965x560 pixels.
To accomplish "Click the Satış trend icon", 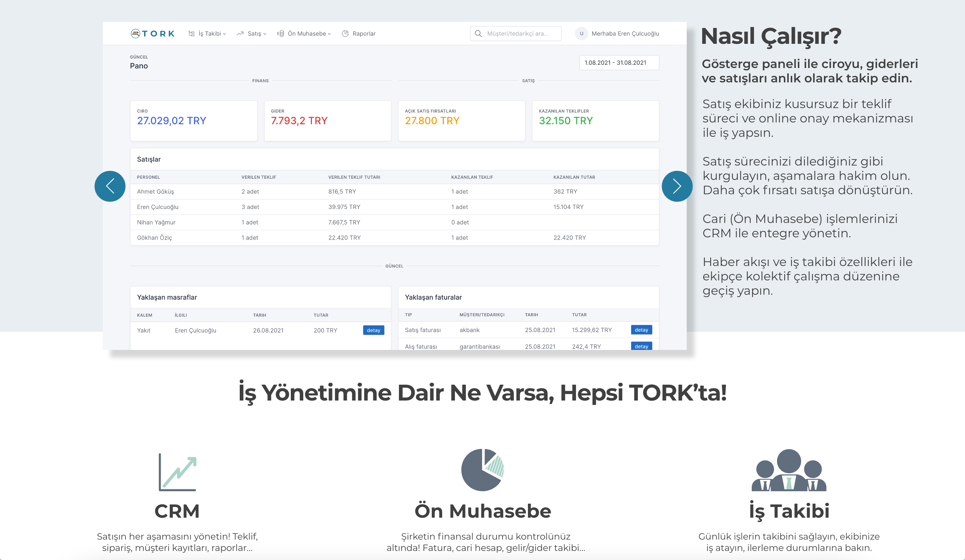I will tap(240, 34).
